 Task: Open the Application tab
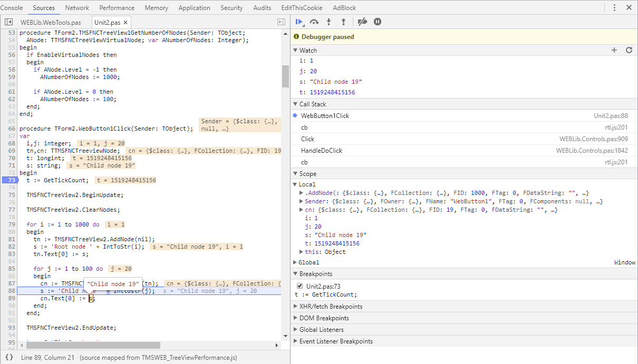[x=194, y=8]
